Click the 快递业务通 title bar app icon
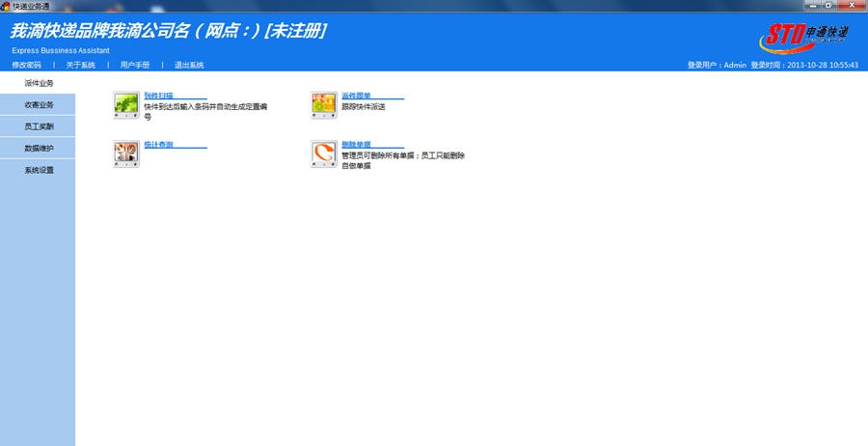The height and width of the screenshot is (446, 868). click(6, 6)
